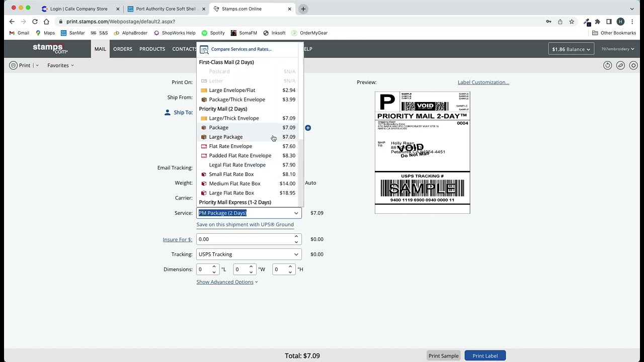Click Print Label button
This screenshot has width=644, height=362.
pyautogui.click(x=485, y=356)
